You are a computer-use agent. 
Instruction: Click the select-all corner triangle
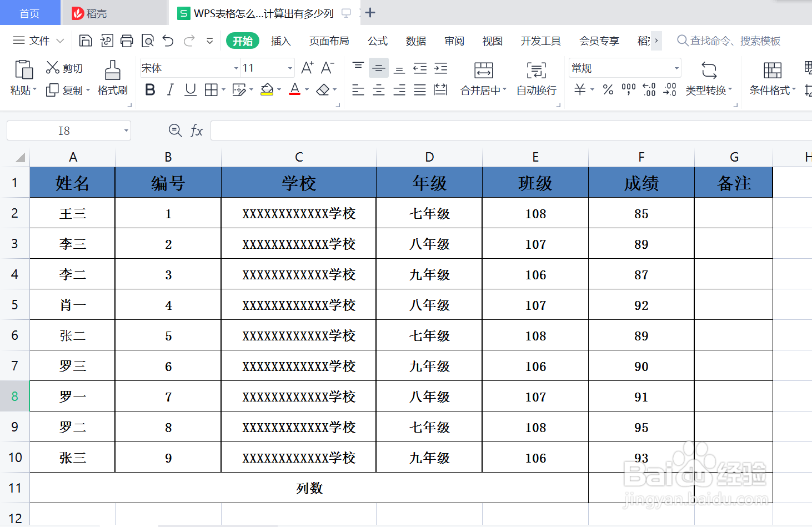click(20, 158)
